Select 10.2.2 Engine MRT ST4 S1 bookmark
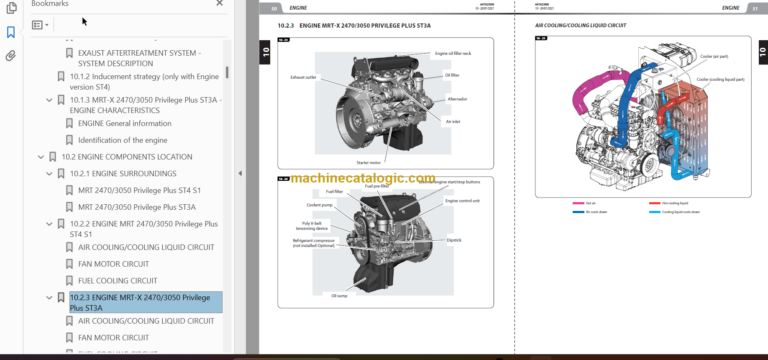 pyautogui.click(x=144, y=229)
